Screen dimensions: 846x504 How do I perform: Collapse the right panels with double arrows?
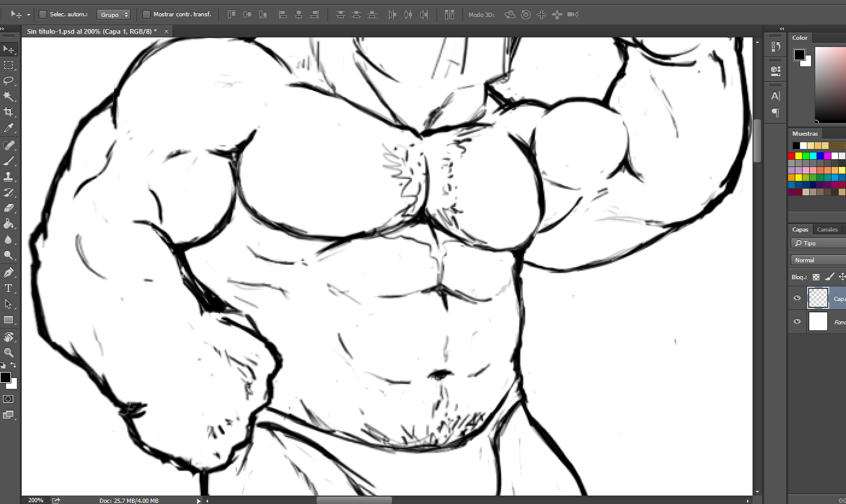[x=781, y=28]
